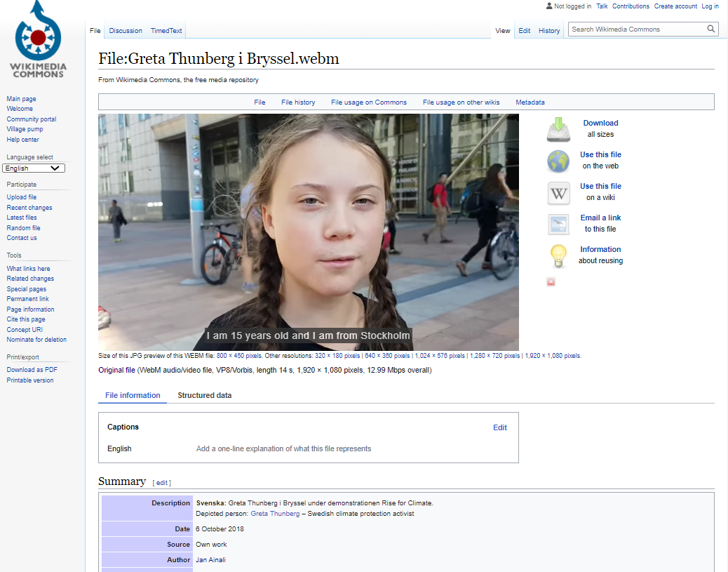Click Use this file on the web
Screen dimensions: 728x572
600,154
